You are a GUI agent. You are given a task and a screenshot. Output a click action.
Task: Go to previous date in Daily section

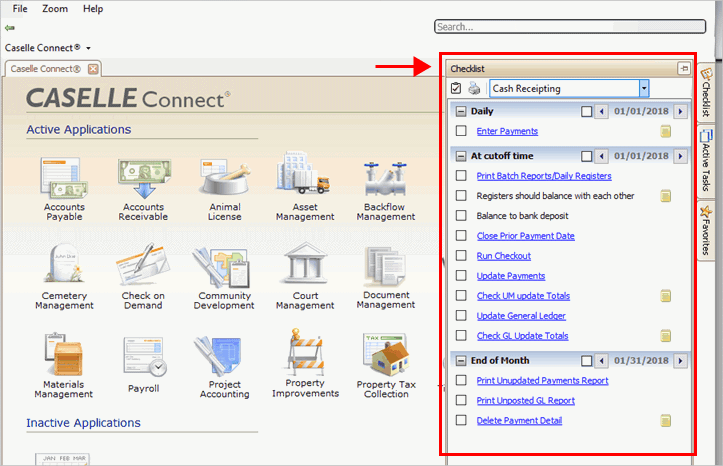pyautogui.click(x=601, y=112)
